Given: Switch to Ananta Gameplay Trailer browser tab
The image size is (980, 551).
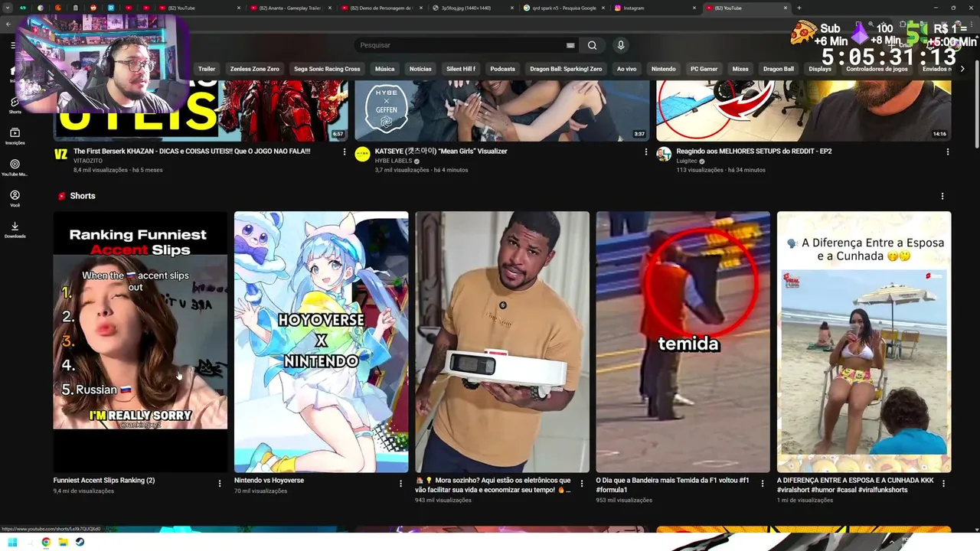Looking at the screenshot, I should (x=291, y=8).
